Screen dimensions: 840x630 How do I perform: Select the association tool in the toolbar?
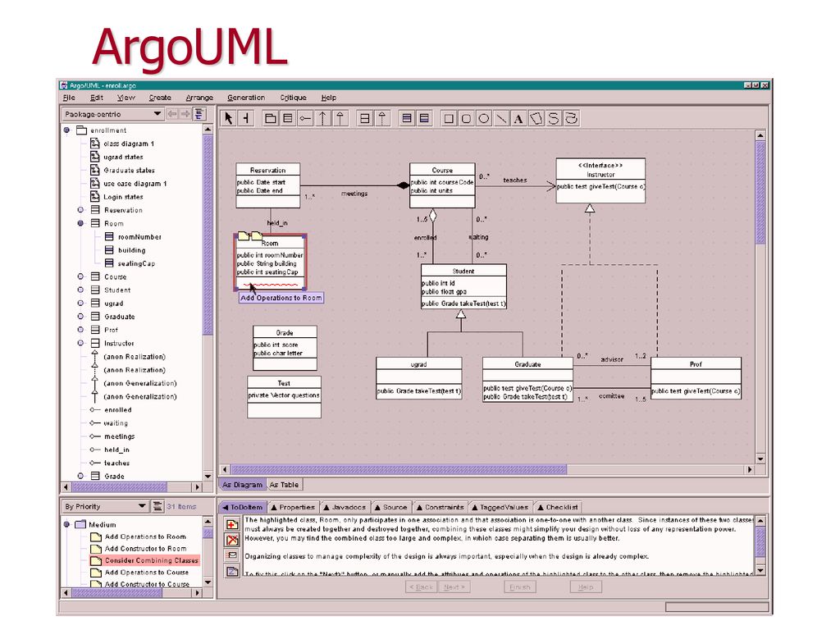point(305,118)
